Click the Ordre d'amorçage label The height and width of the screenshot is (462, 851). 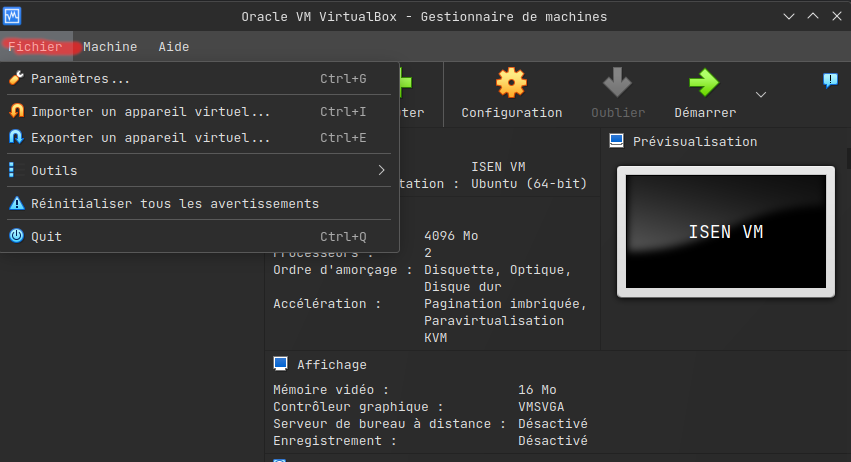tap(342, 270)
